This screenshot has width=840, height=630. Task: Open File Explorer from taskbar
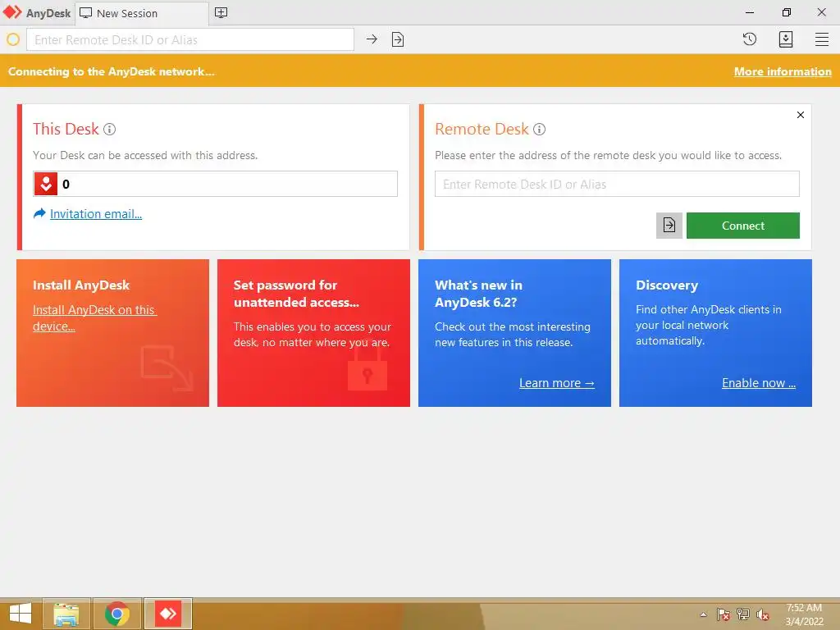pos(66,614)
